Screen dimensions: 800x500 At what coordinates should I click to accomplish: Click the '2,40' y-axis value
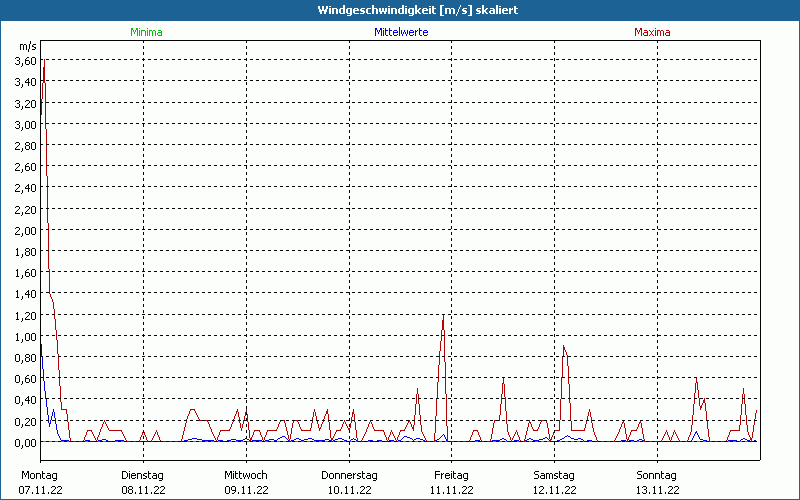tap(26, 188)
